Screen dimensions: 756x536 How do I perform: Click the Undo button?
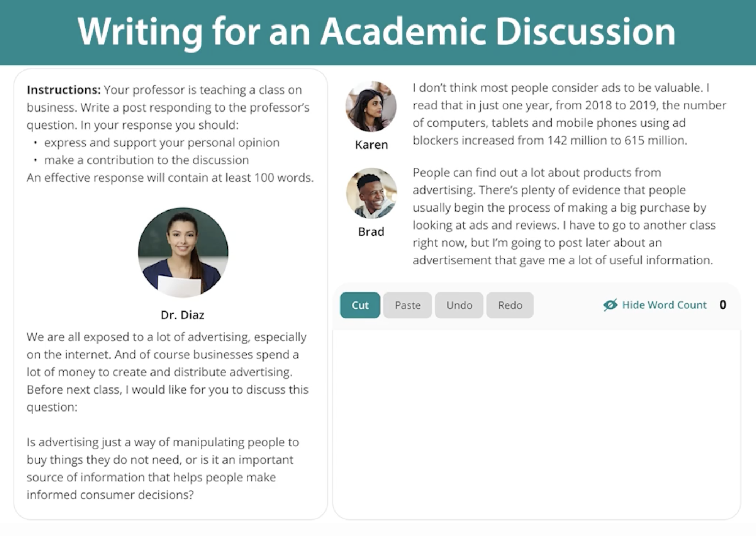click(459, 305)
